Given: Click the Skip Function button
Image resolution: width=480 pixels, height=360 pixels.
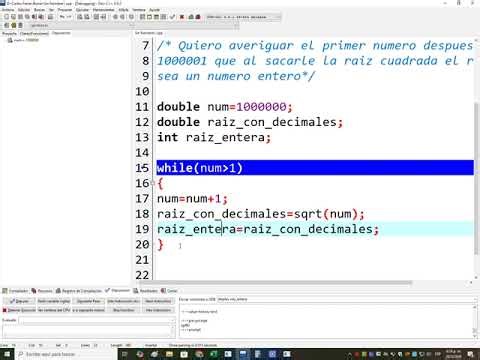Looking at the screenshot, I should 124,310.
